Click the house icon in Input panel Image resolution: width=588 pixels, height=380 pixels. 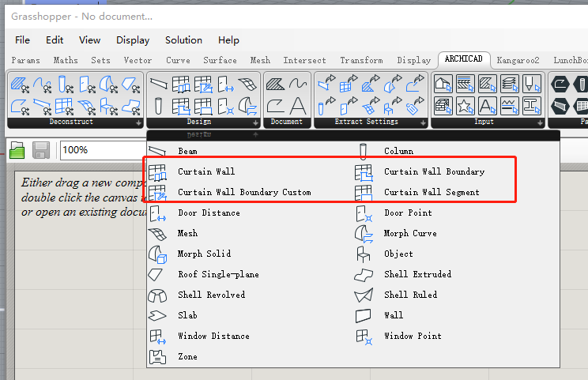point(443,84)
